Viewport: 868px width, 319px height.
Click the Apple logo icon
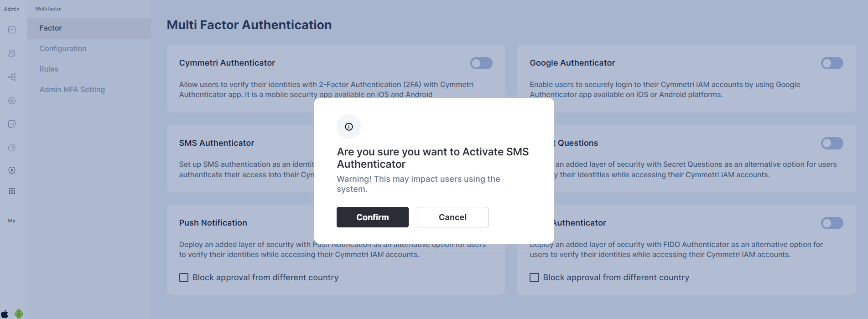(x=5, y=314)
